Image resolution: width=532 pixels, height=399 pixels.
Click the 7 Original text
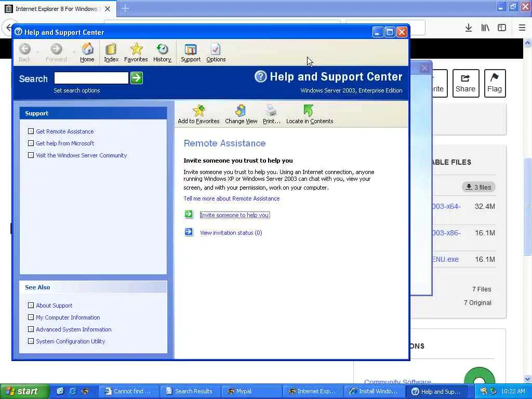[x=477, y=303]
